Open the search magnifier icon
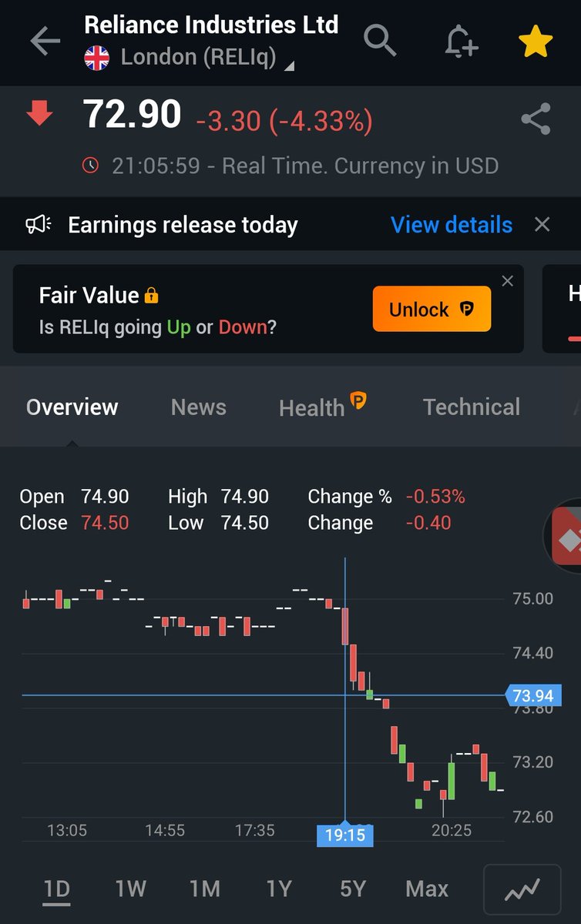This screenshot has height=924, width=581. 379,40
